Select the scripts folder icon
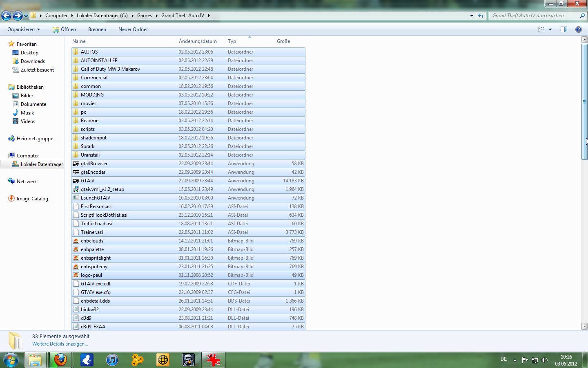 point(76,129)
